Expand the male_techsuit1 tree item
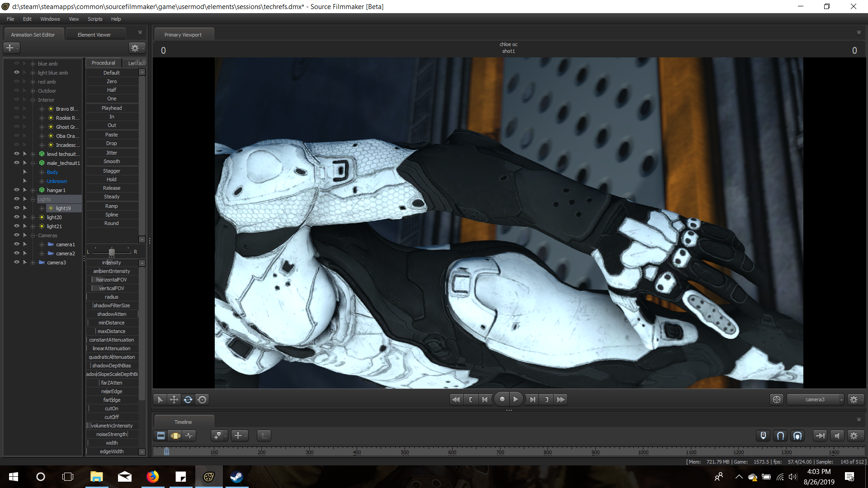Image resolution: width=868 pixels, height=488 pixels. (33, 163)
